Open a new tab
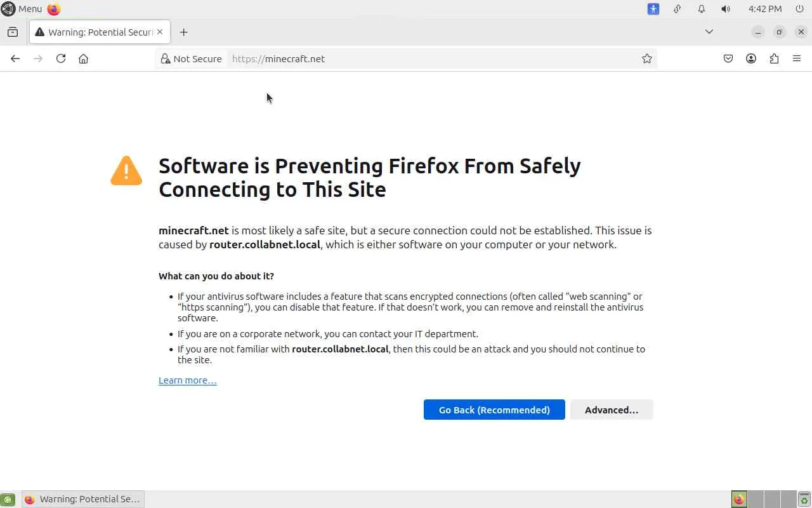812x508 pixels. (x=183, y=32)
